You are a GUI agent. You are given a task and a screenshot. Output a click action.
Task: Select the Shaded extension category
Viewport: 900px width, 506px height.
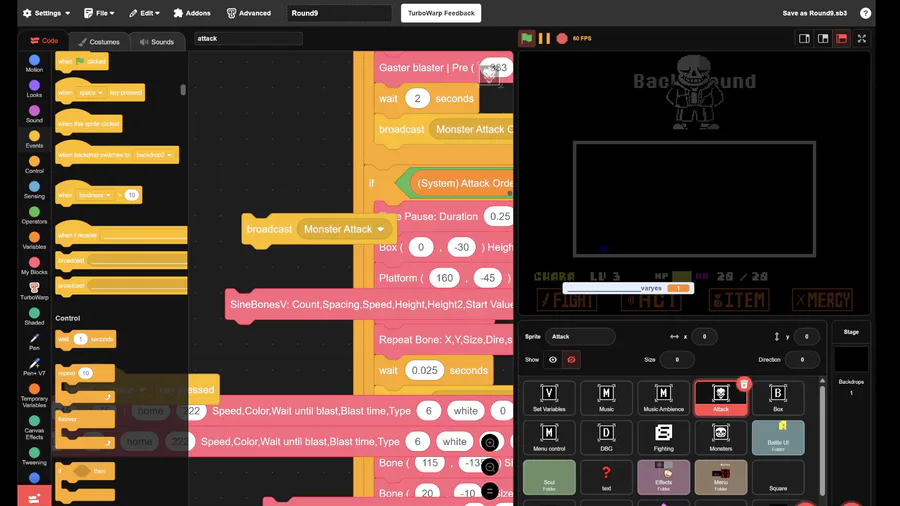[x=34, y=316]
